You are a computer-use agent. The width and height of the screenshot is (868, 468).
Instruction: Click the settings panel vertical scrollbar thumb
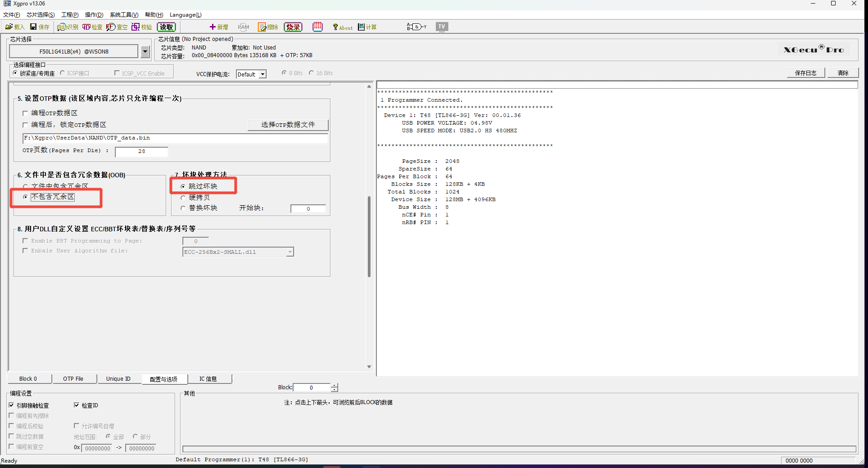tap(369, 236)
